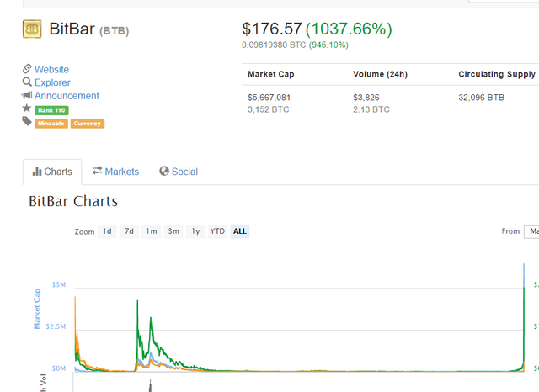Viewport: 539px width, 392px height.
Task: Click the tag icon beside Mineable
Action: [27, 121]
